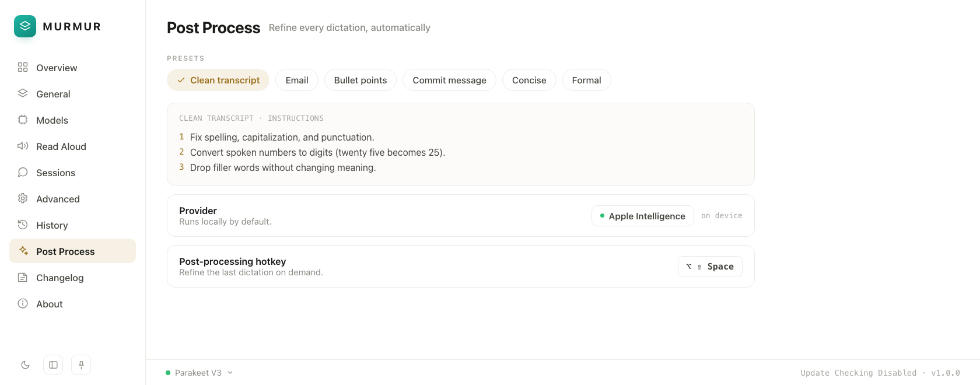The image size is (980, 385).
Task: Open Advanced via gear icon
Action: click(23, 198)
